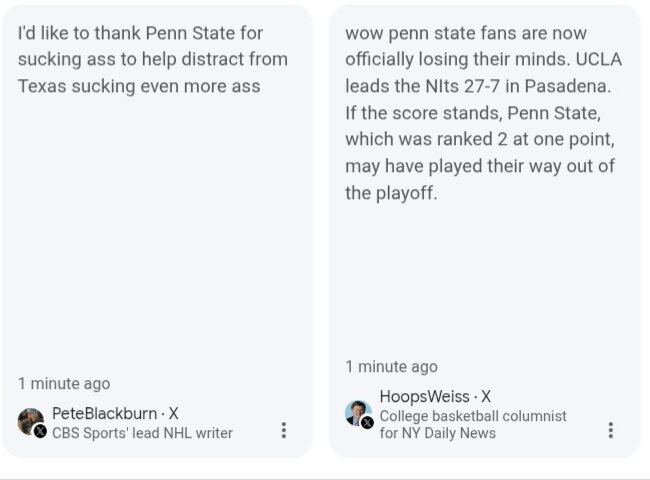This screenshot has width=650, height=480.
Task: Open the HoopsWeiss username link
Action: point(424,397)
